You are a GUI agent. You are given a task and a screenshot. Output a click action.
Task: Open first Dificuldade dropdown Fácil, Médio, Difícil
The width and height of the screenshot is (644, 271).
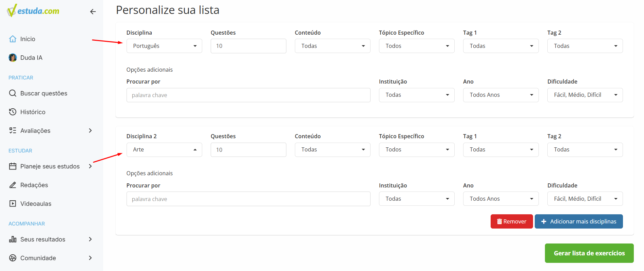585,95
